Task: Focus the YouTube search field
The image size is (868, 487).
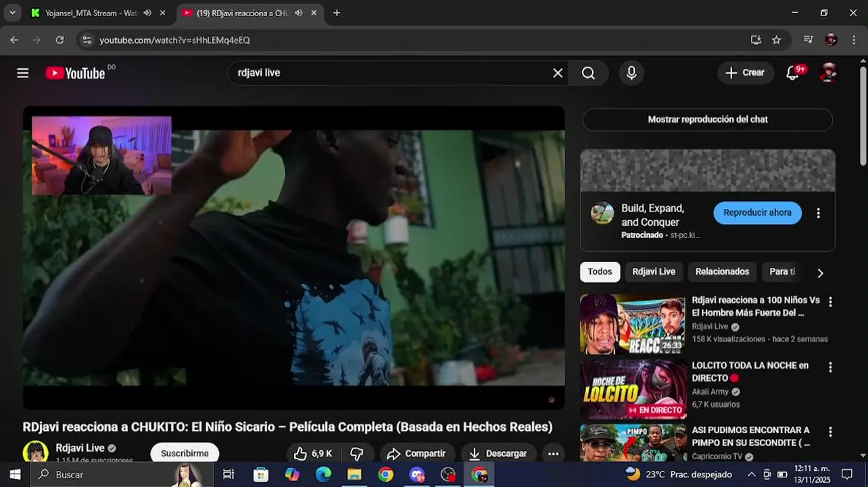Action: coord(392,73)
